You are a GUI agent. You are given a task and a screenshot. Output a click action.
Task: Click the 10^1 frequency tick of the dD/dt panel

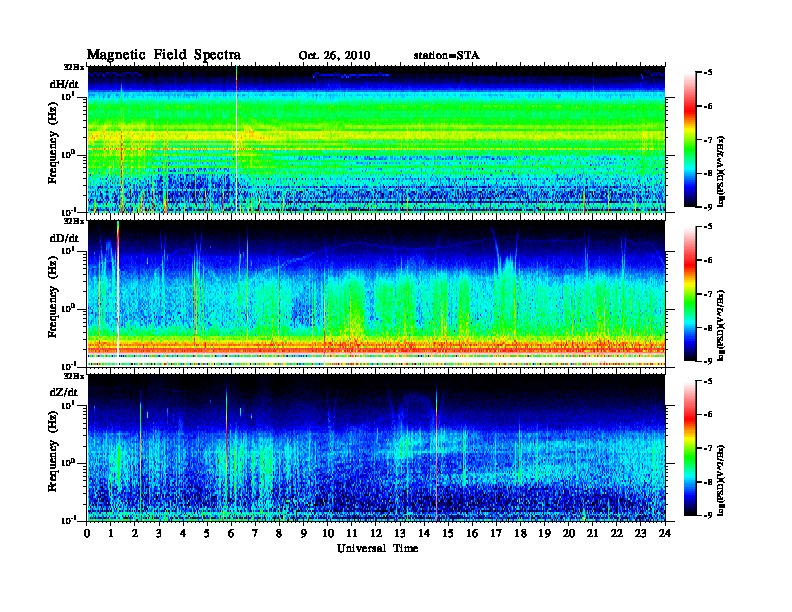69,251
